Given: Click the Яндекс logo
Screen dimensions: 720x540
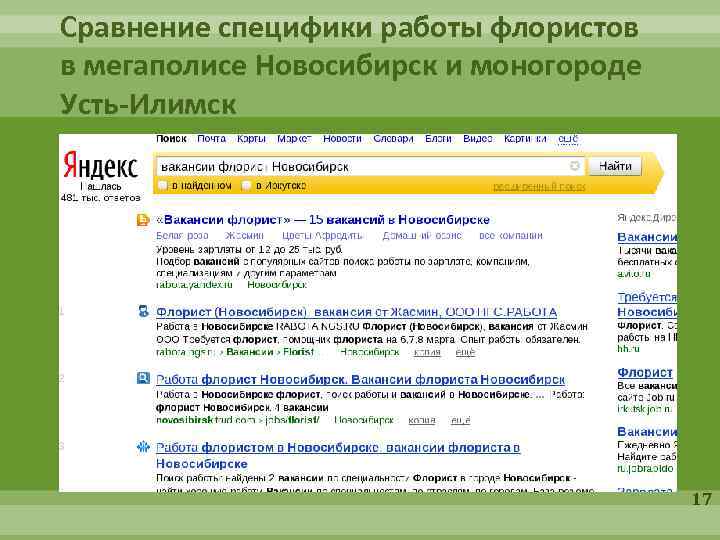Looking at the screenshot, I should pos(101,165).
